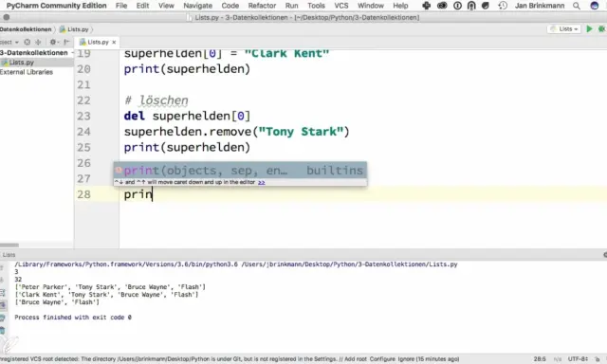This screenshot has height=364, width=607.
Task: Click the python3.6 interpreter path output line
Action: click(x=236, y=264)
